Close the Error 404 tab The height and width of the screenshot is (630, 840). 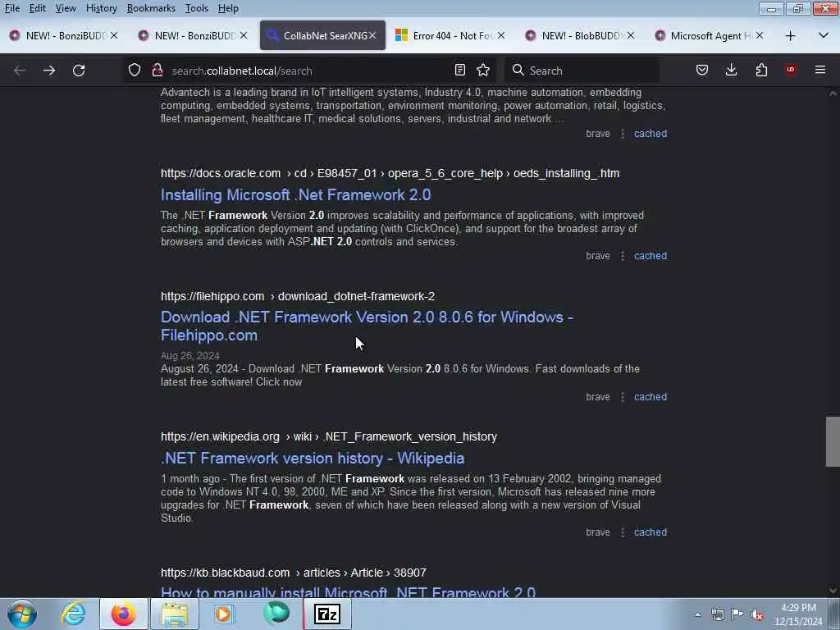tap(501, 35)
